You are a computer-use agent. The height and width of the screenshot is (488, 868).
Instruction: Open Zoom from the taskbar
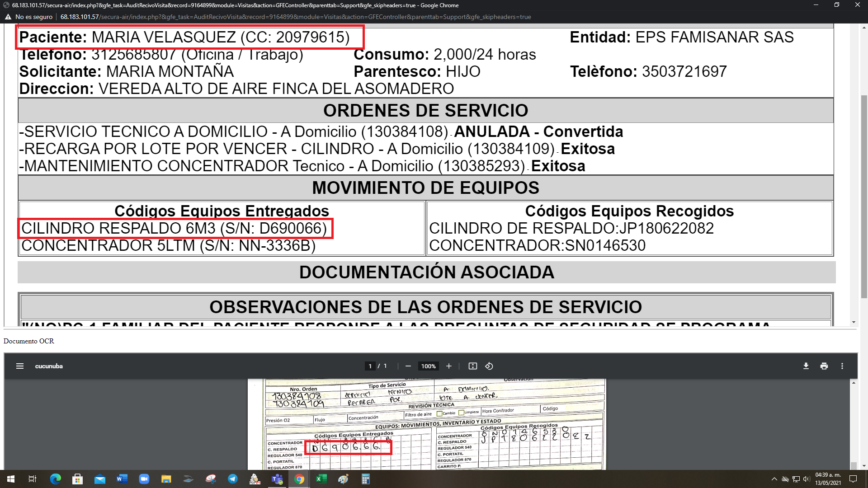tap(144, 479)
